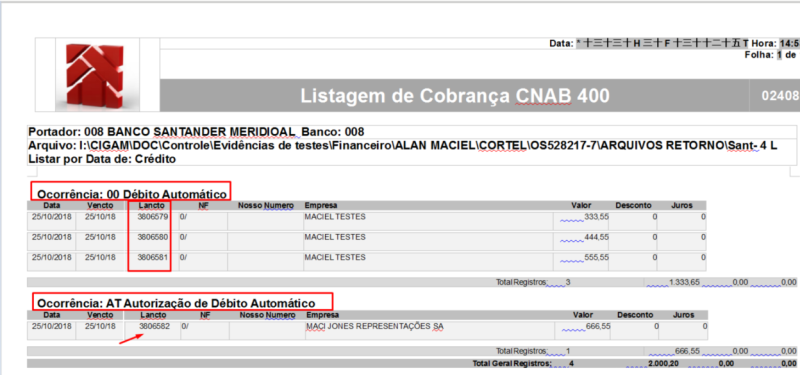The image size is (800, 375).
Task: Click date 25/10/2018 in row 3806579
Action: pyautogui.click(x=52, y=217)
